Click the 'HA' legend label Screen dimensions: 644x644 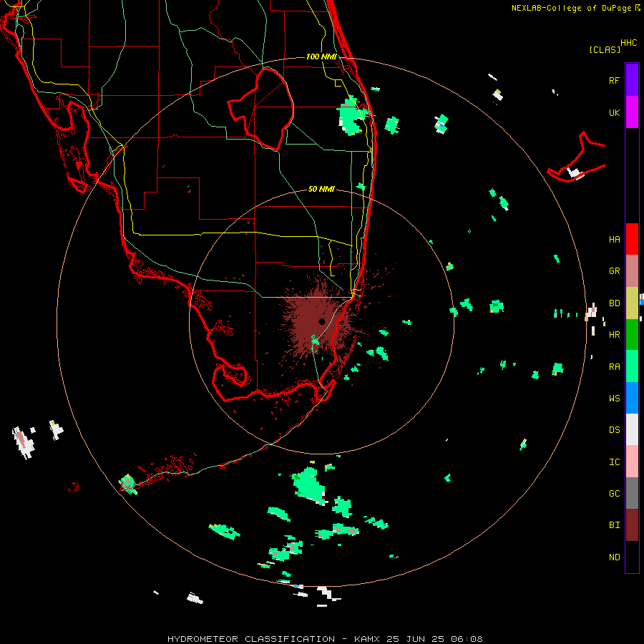pos(614,240)
